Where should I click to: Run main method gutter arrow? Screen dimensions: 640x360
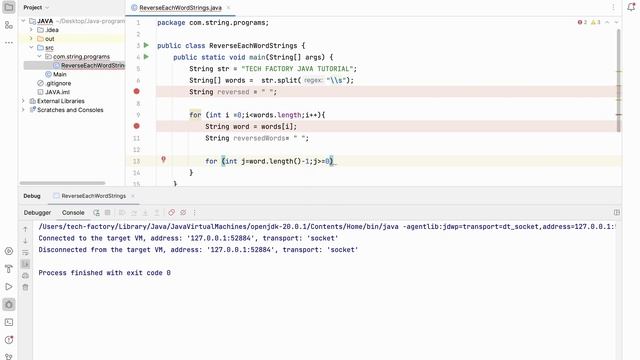[147, 57]
